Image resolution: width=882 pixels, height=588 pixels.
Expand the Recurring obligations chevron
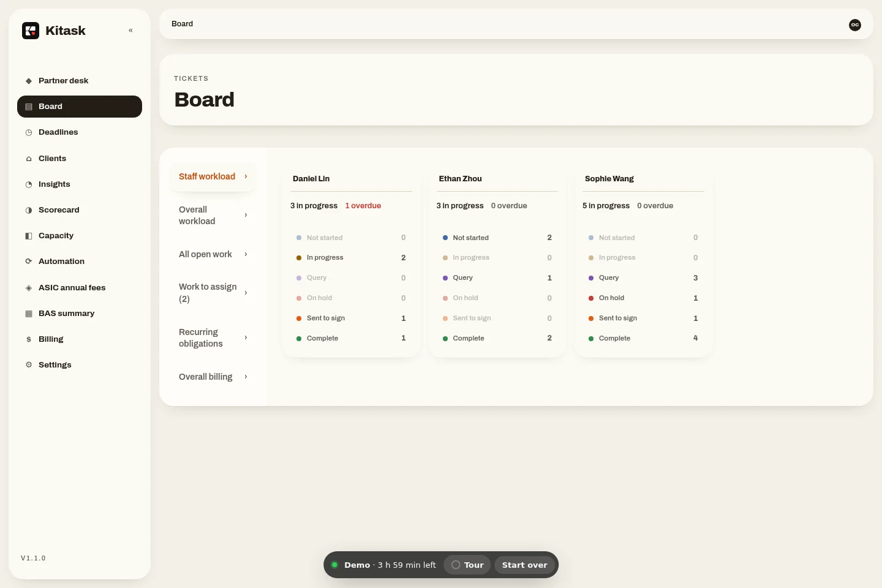[246, 337]
